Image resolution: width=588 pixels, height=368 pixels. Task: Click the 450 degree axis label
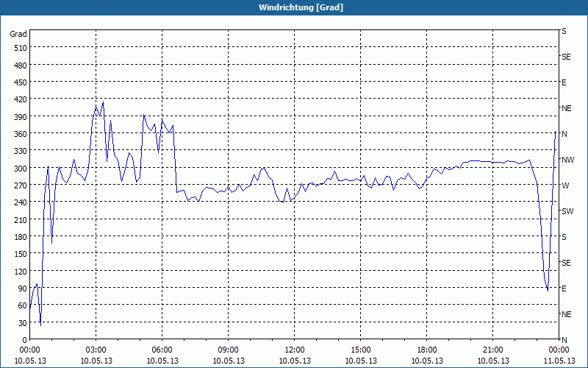(x=21, y=82)
